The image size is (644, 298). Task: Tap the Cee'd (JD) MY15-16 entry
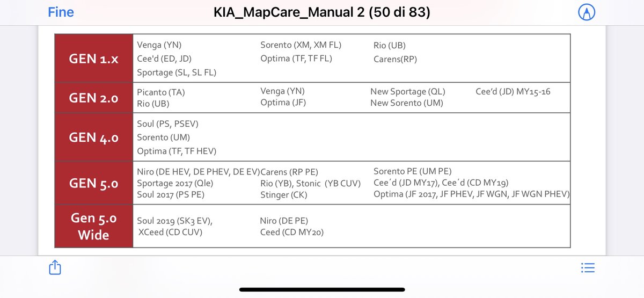tap(513, 92)
